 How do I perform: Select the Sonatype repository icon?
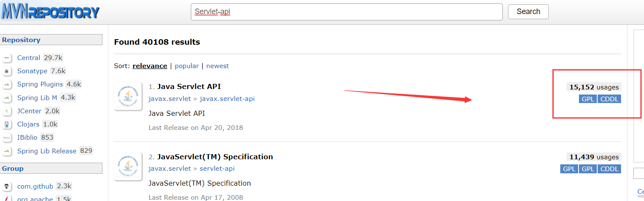coord(7,71)
